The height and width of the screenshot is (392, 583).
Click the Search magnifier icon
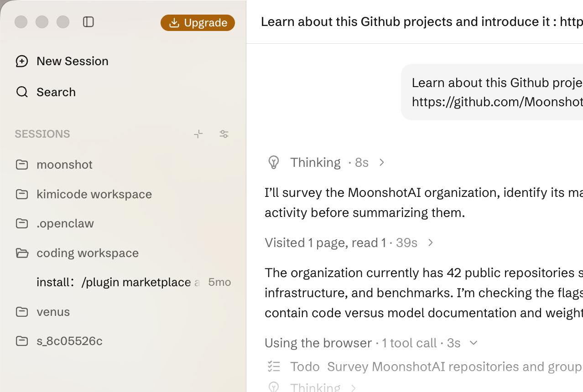click(x=22, y=92)
